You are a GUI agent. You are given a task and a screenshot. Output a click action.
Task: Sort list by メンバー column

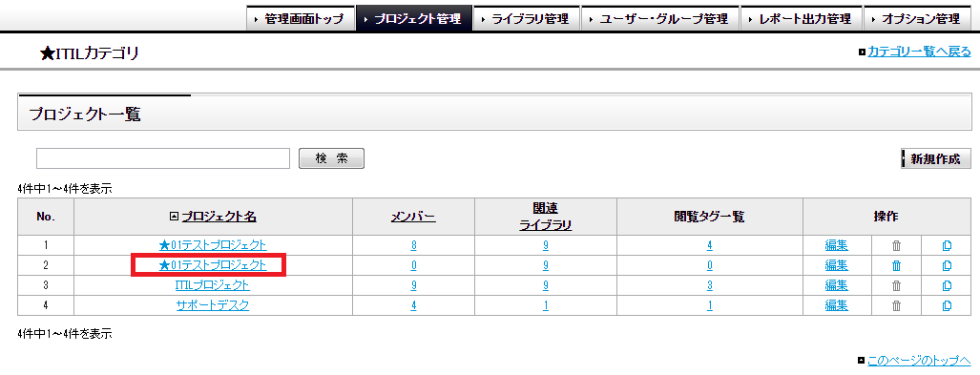(413, 217)
